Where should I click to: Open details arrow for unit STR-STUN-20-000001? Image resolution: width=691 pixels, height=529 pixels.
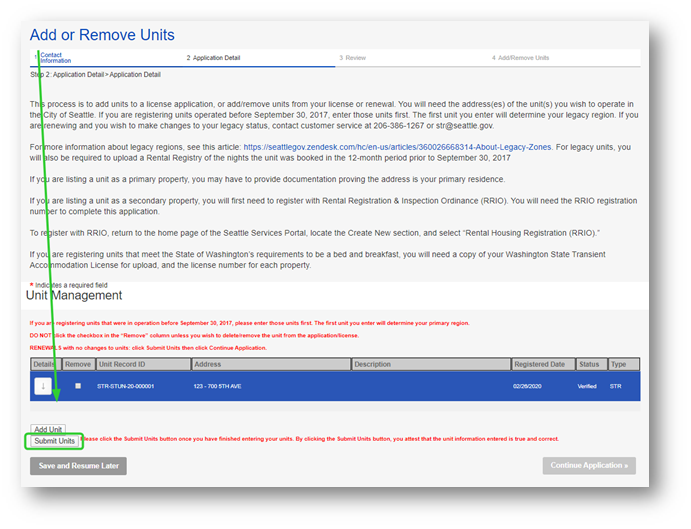click(43, 386)
